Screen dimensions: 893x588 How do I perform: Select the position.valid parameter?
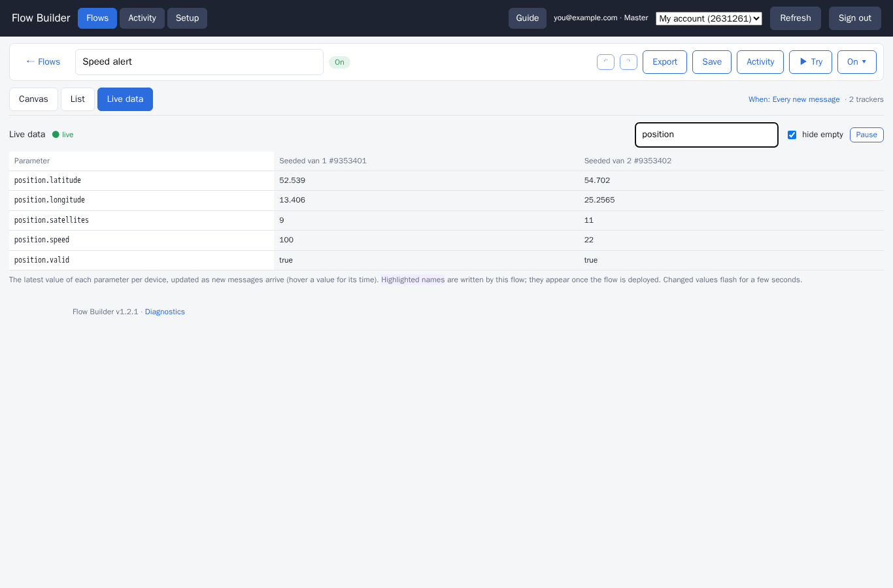42,260
